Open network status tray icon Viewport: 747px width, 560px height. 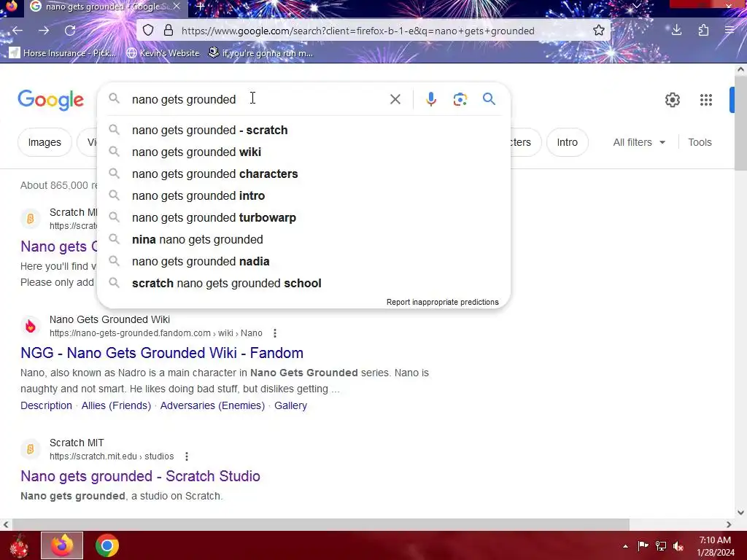coord(661,546)
